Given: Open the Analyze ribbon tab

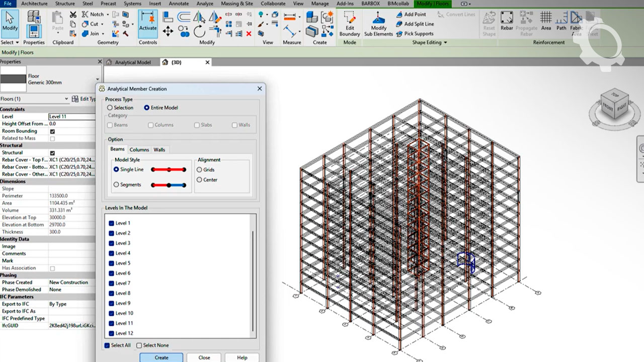Looking at the screenshot, I should [x=205, y=4].
